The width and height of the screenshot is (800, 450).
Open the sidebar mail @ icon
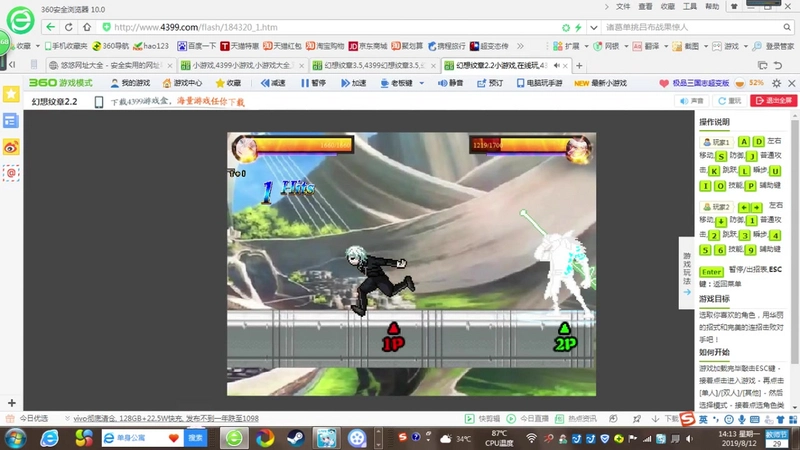11,173
